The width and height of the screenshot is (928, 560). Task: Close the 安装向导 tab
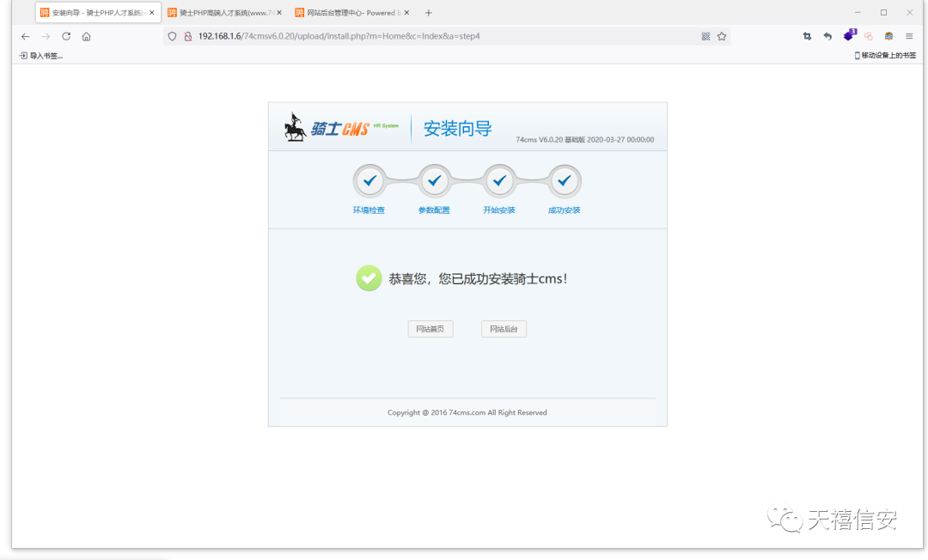[x=151, y=12]
